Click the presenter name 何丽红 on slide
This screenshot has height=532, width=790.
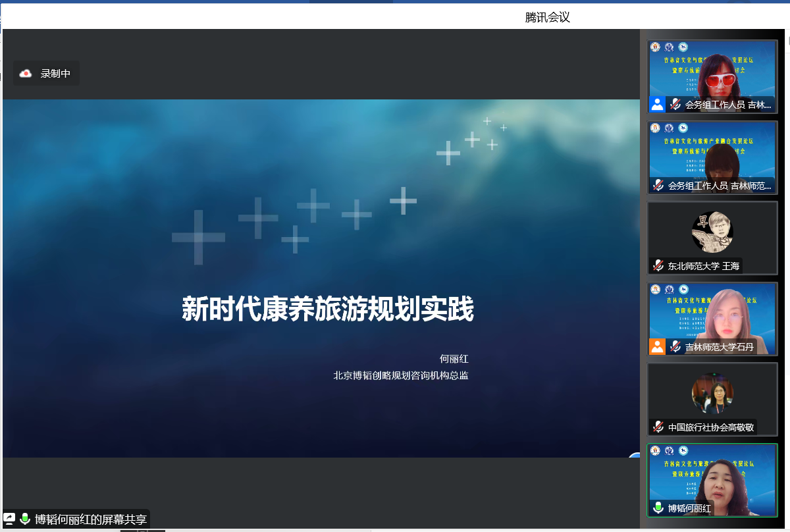[x=454, y=359]
